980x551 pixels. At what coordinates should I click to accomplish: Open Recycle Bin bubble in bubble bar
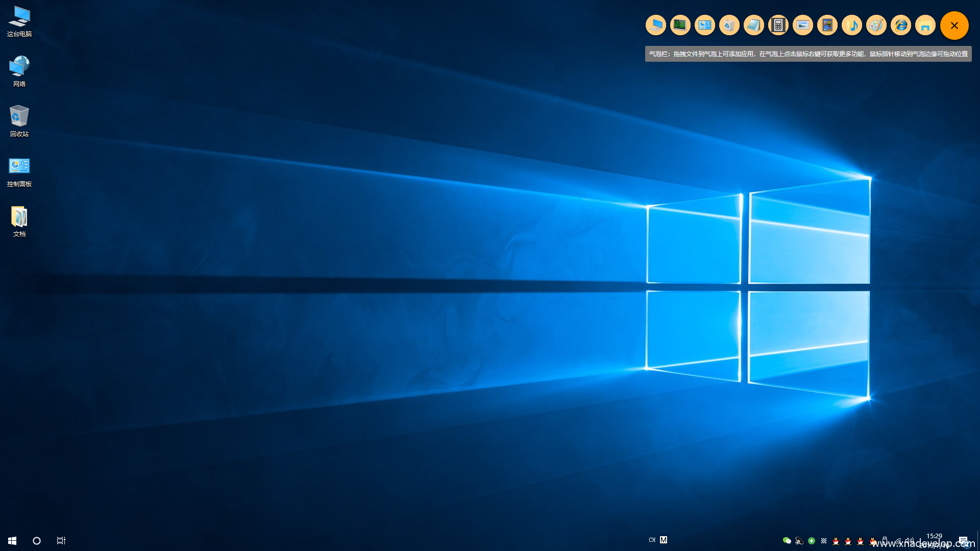(729, 25)
